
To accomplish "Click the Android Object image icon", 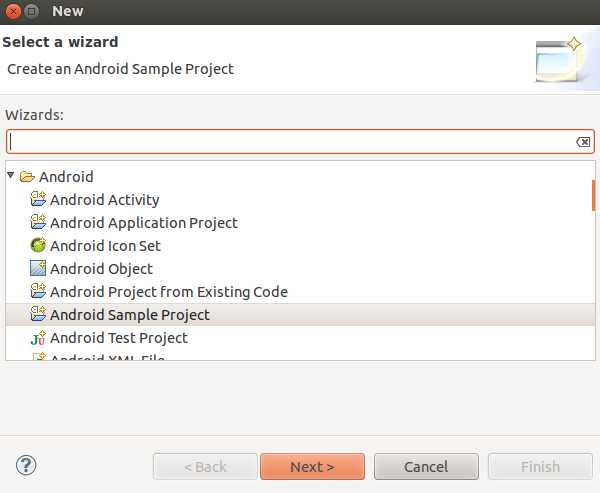I will pyautogui.click(x=38, y=268).
